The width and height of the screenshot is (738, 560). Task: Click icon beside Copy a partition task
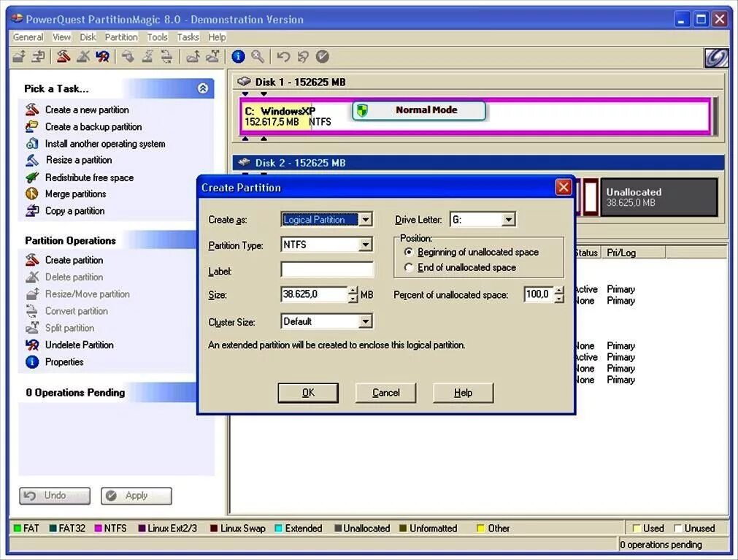point(32,211)
